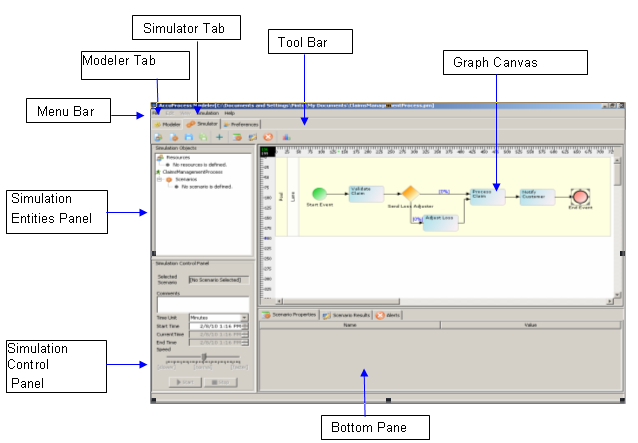Select Resources in Simulation Objects tree
The width and height of the screenshot is (638, 443).
click(x=177, y=157)
